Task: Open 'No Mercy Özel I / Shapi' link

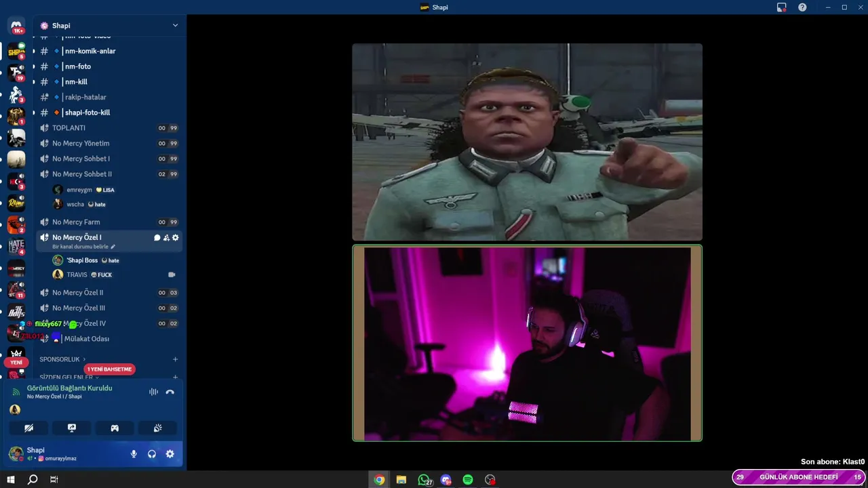Action: tap(54, 396)
